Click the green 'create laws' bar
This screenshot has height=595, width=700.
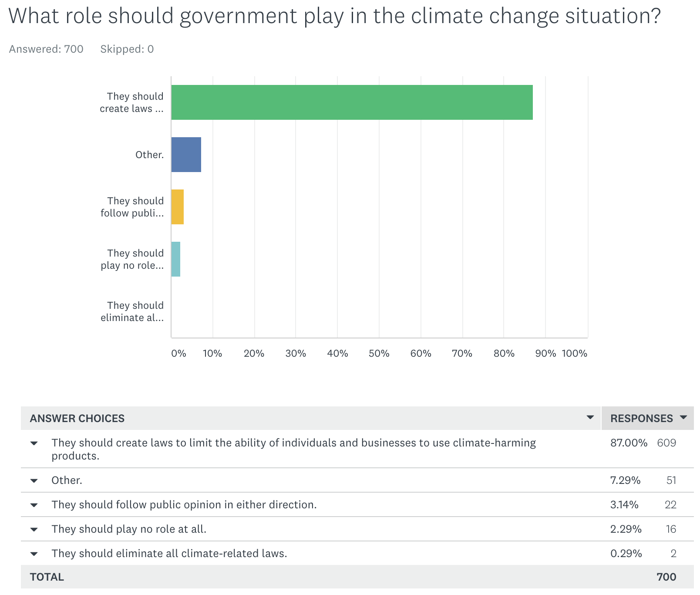tap(352, 102)
